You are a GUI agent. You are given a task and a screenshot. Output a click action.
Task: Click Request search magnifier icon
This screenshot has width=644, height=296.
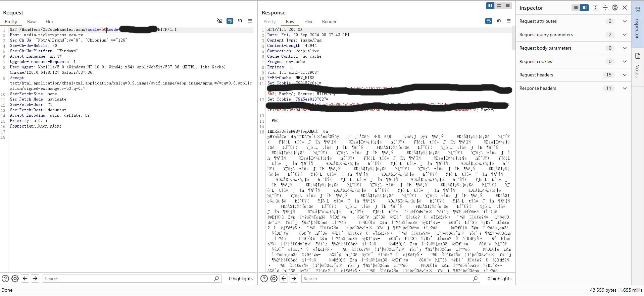pyautogui.click(x=216, y=279)
